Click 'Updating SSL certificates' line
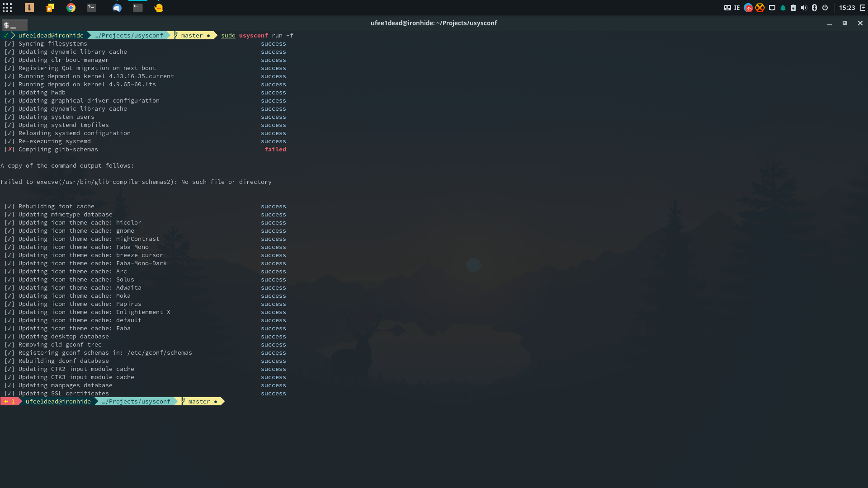The image size is (868, 488). pos(64,393)
